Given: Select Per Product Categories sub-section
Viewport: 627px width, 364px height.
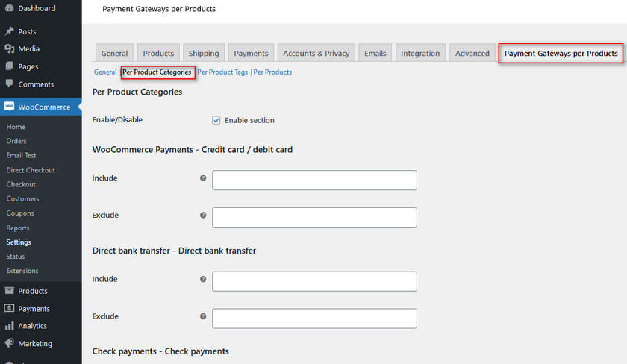Looking at the screenshot, I should pos(157,72).
